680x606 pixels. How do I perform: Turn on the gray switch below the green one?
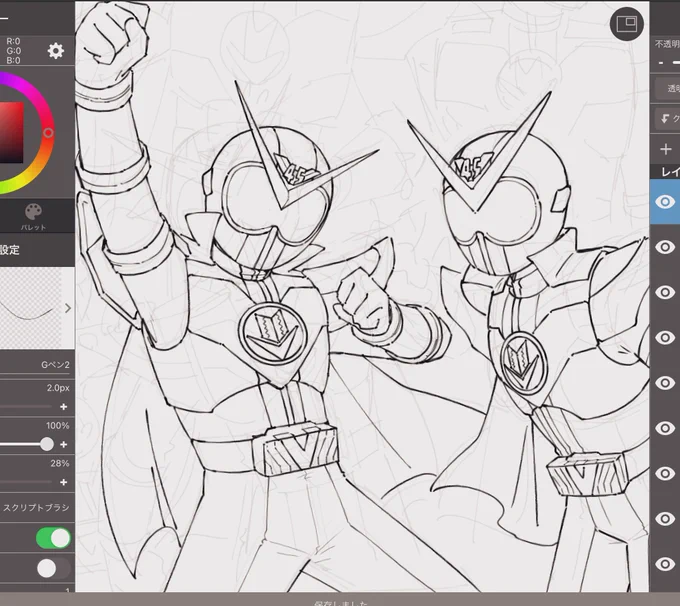53,568
